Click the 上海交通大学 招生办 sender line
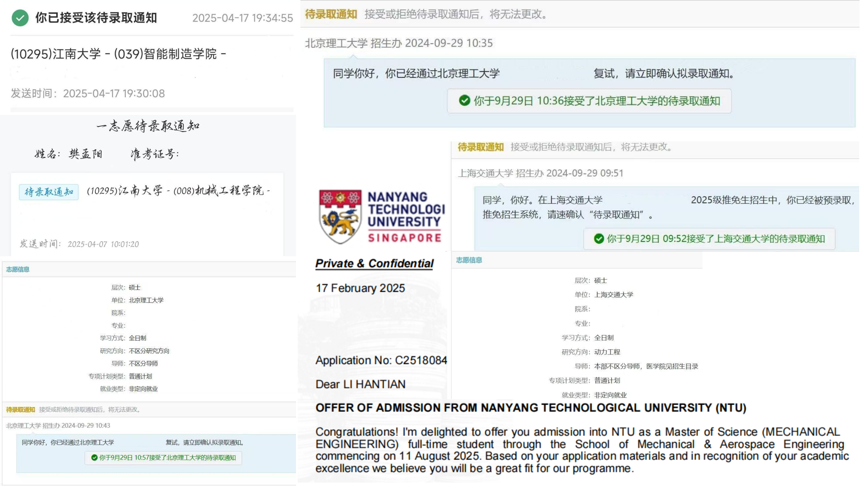This screenshot has width=868, height=488. [x=540, y=173]
